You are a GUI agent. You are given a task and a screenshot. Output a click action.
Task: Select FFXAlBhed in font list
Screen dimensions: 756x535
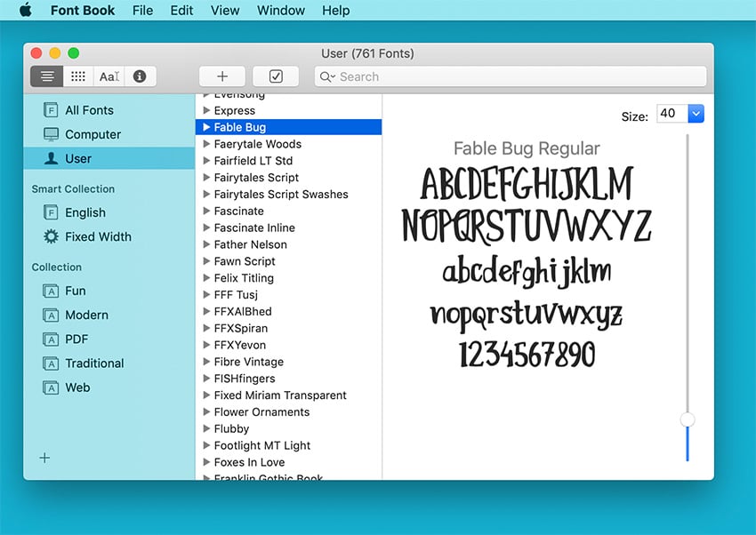(x=289, y=312)
